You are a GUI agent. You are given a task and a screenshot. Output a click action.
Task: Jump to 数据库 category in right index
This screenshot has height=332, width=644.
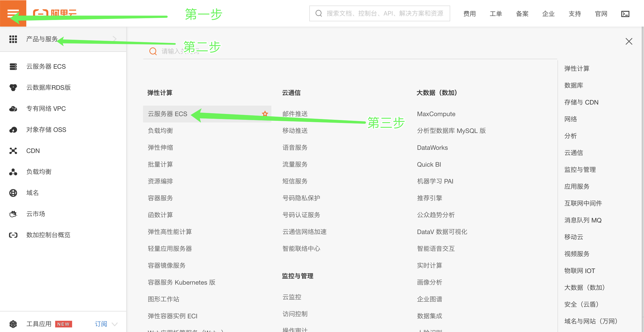pyautogui.click(x=574, y=86)
